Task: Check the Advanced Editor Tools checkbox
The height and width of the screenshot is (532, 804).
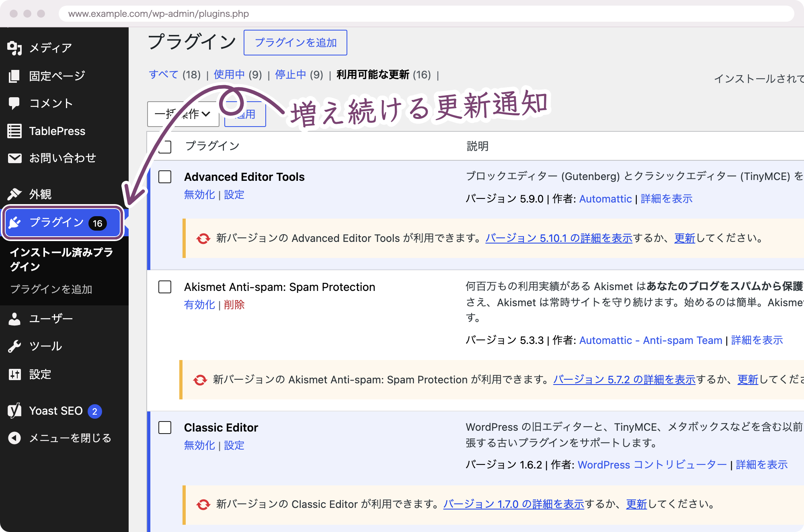Action: [165, 177]
